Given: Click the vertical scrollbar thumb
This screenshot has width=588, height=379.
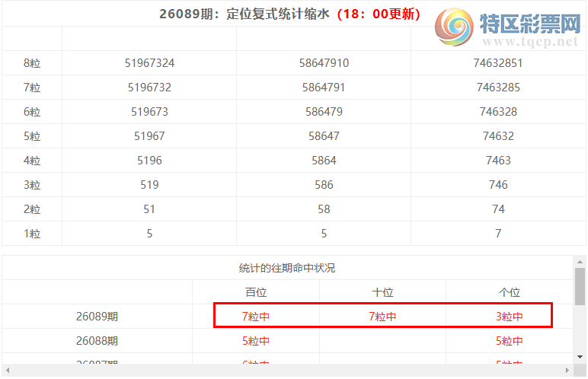Looking at the screenshot, I should 580,285.
